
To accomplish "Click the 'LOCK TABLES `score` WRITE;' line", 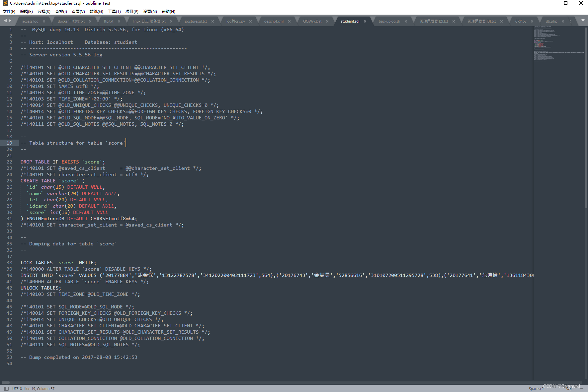I will coord(58,263).
